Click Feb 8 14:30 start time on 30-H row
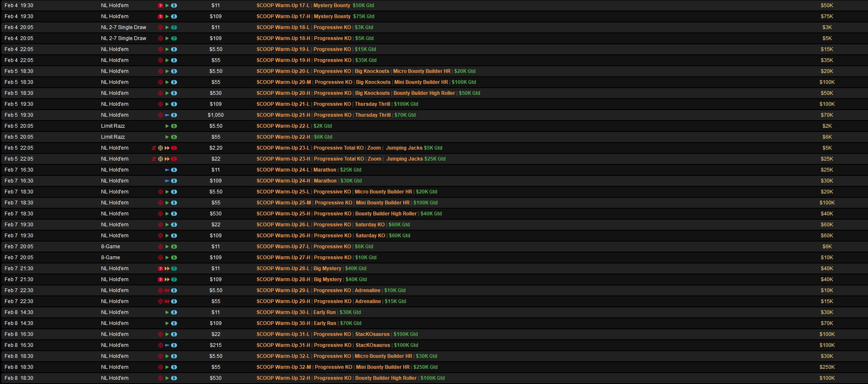868x384 pixels. pos(19,323)
